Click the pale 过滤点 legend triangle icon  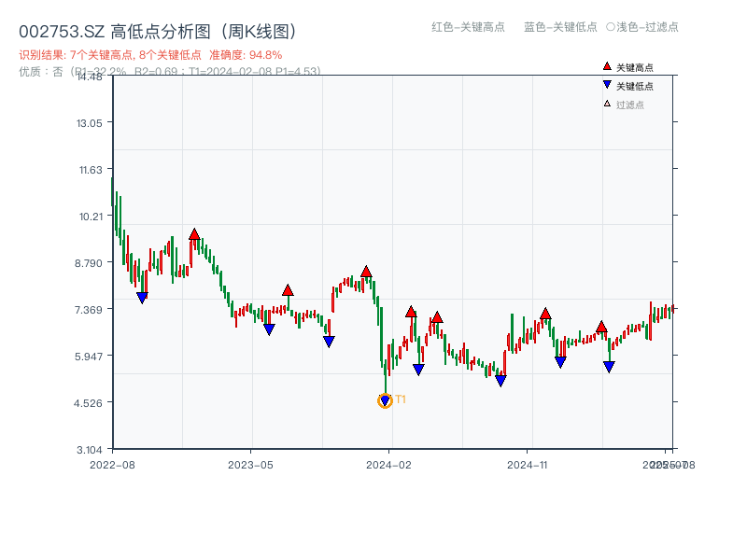pos(607,104)
